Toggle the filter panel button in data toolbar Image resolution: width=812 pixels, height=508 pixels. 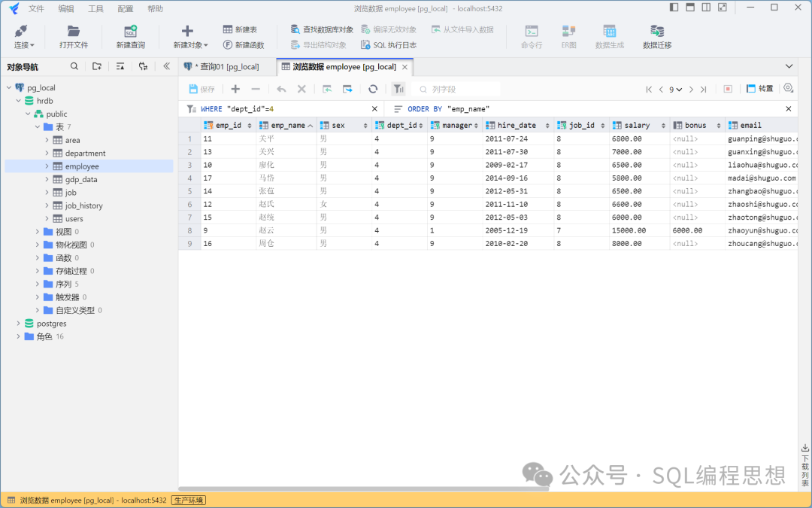tap(398, 89)
